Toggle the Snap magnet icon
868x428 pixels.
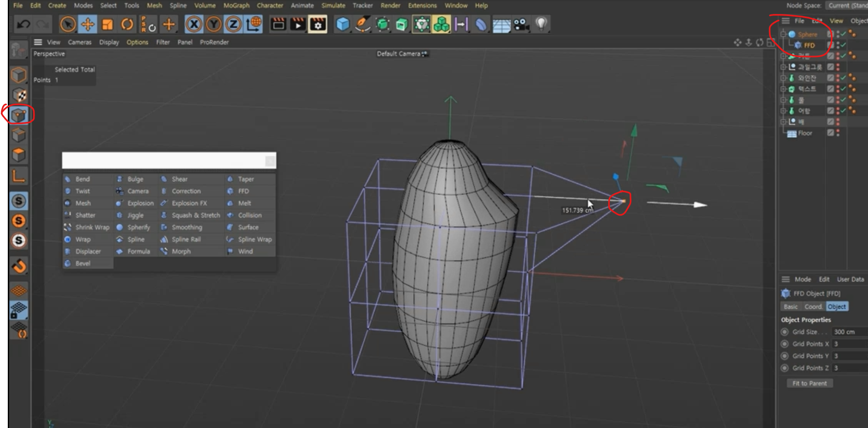(18, 266)
